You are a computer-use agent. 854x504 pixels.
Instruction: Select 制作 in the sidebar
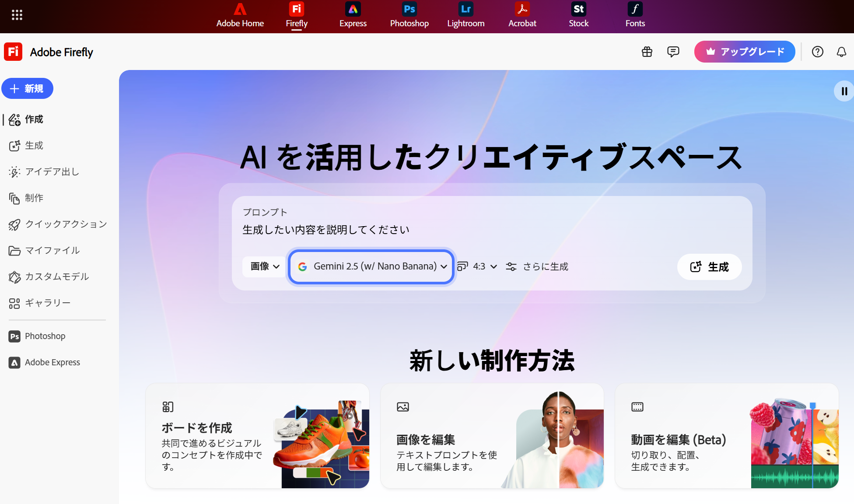[34, 198]
